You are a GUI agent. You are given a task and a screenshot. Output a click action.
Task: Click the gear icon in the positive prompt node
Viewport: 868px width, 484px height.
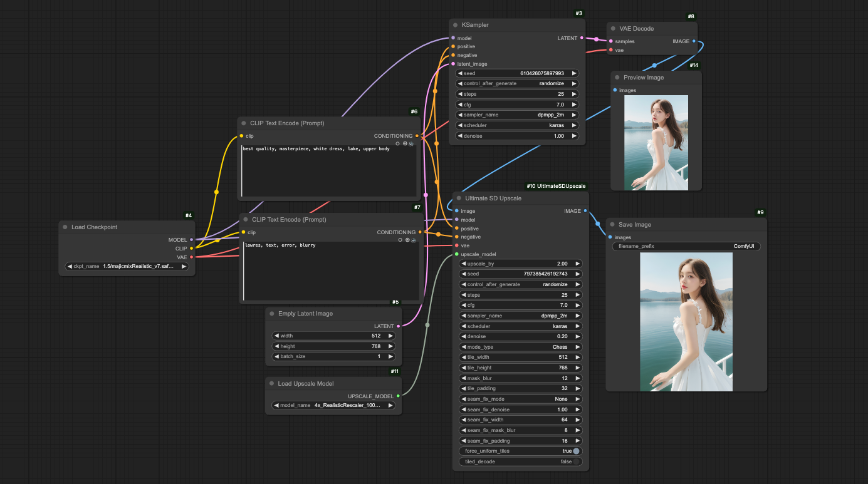[405, 143]
